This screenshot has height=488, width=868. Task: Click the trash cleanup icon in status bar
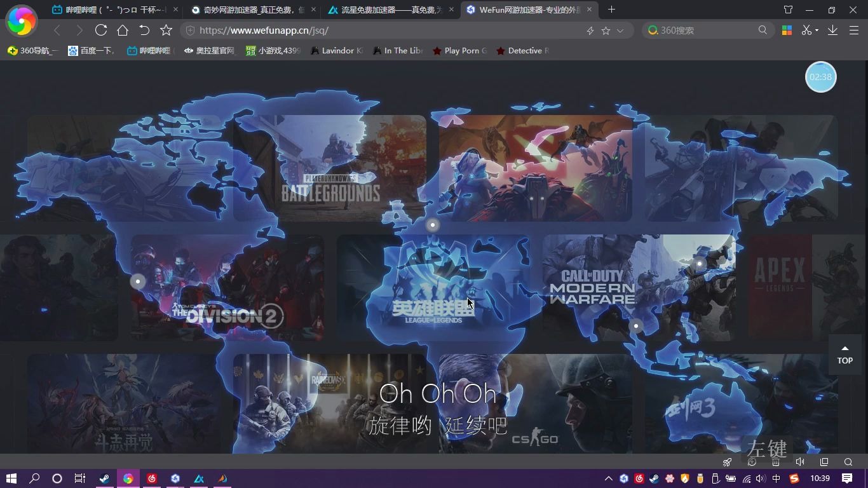pyautogui.click(x=775, y=462)
